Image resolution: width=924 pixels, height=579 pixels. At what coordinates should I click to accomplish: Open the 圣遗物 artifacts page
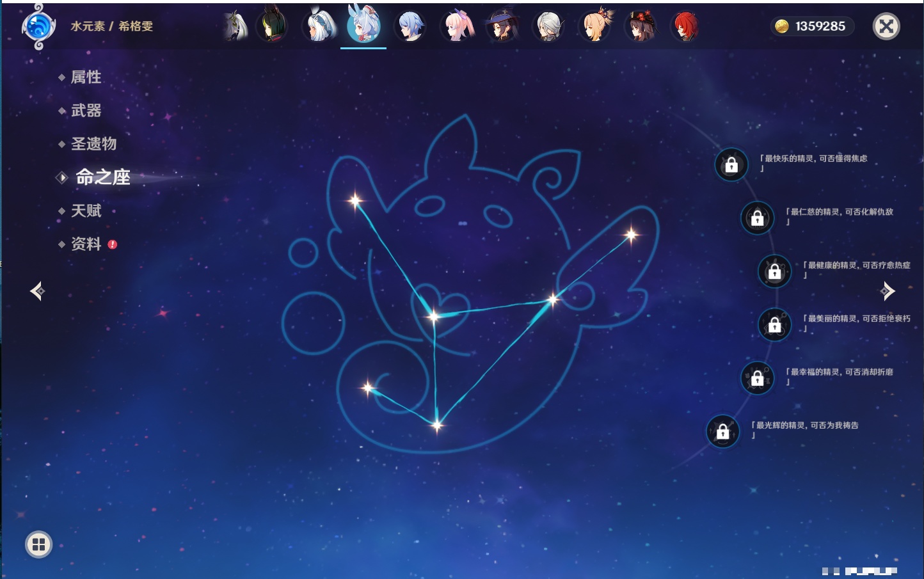click(93, 144)
